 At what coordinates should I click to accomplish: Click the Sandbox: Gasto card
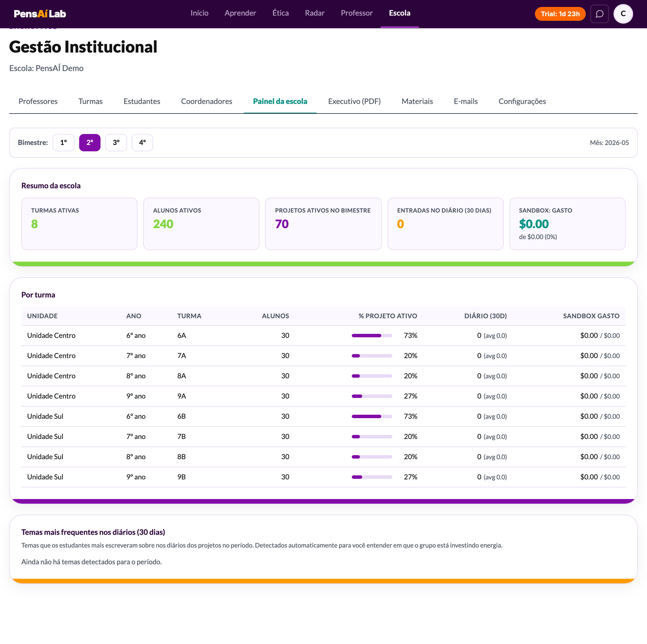point(567,223)
